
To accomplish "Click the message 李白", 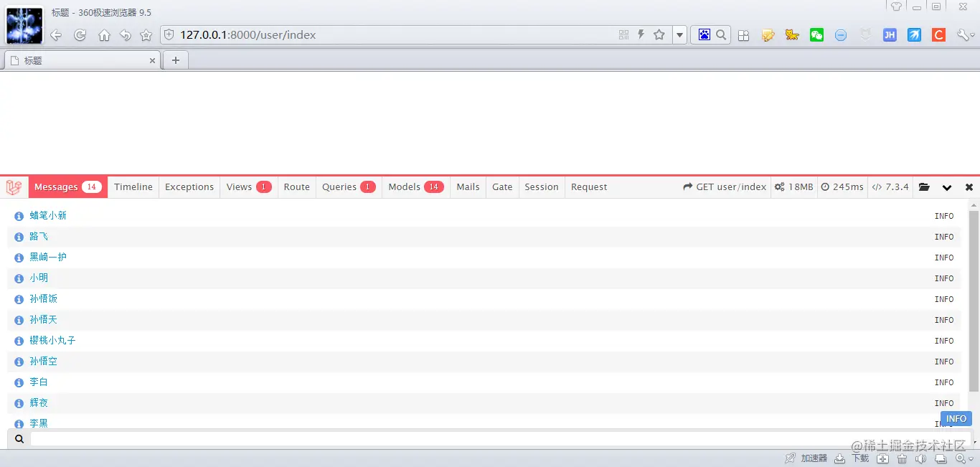I will [x=39, y=382].
